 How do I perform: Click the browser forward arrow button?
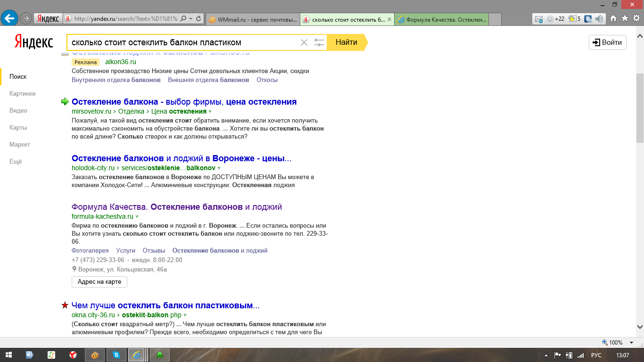26,19
